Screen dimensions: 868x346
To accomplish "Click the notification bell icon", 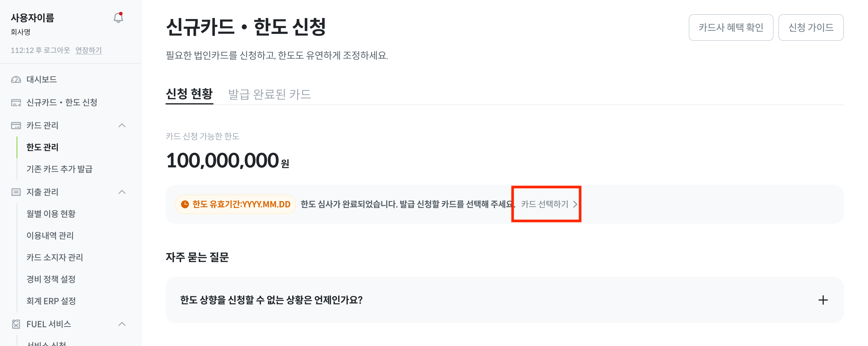I will (118, 18).
